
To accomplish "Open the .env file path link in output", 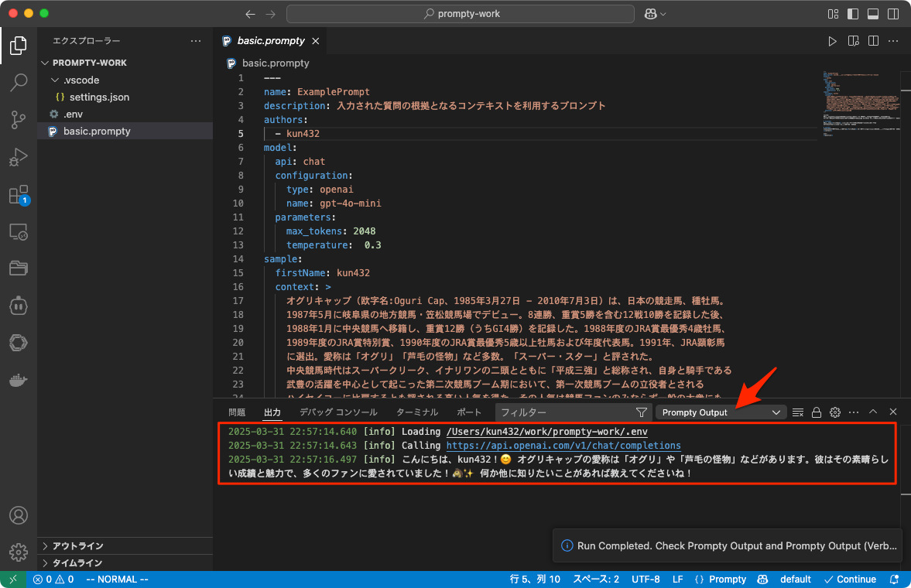I will [x=546, y=432].
